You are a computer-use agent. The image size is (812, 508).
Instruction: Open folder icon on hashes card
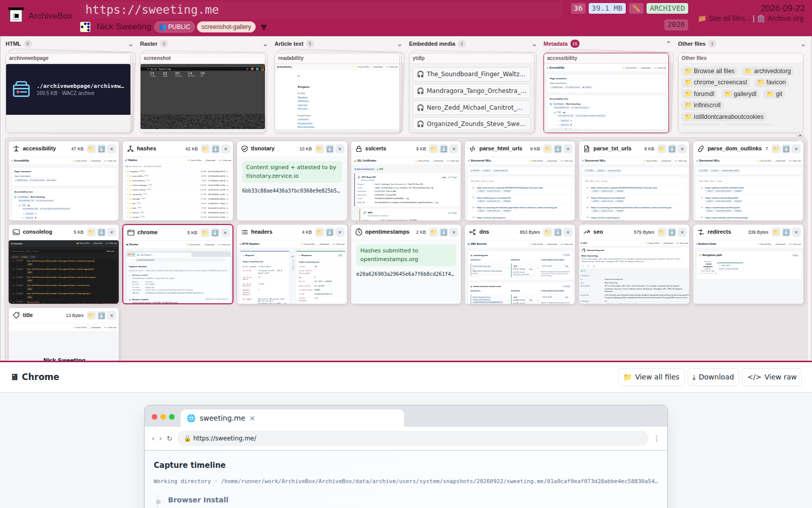206,149
